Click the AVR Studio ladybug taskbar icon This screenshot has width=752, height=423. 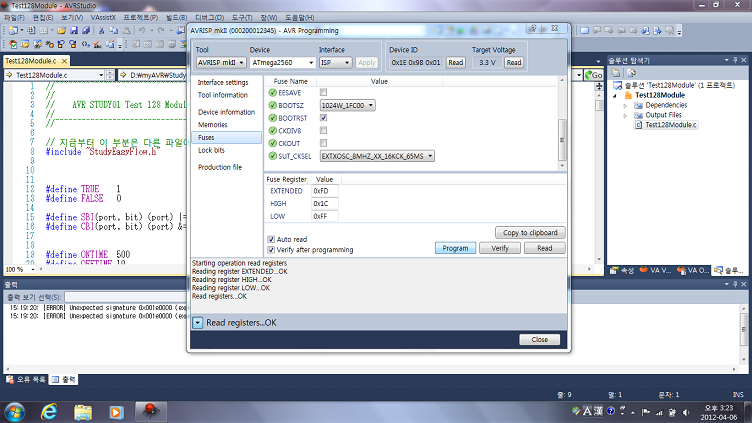[x=151, y=411]
